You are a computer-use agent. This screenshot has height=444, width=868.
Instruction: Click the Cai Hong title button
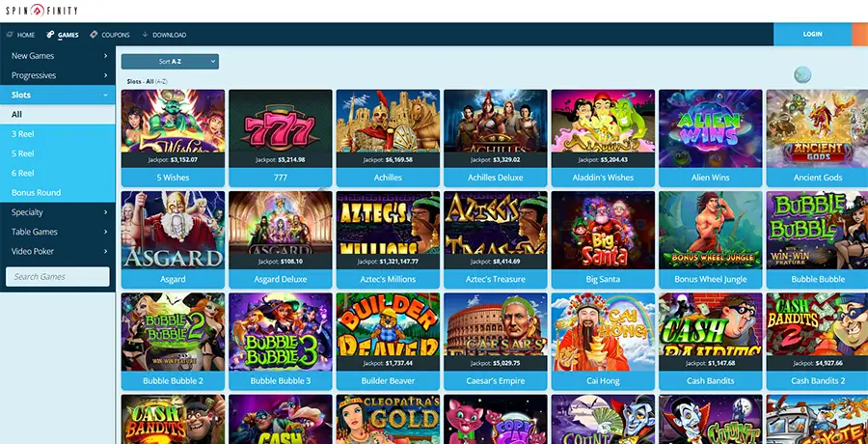pyautogui.click(x=603, y=381)
